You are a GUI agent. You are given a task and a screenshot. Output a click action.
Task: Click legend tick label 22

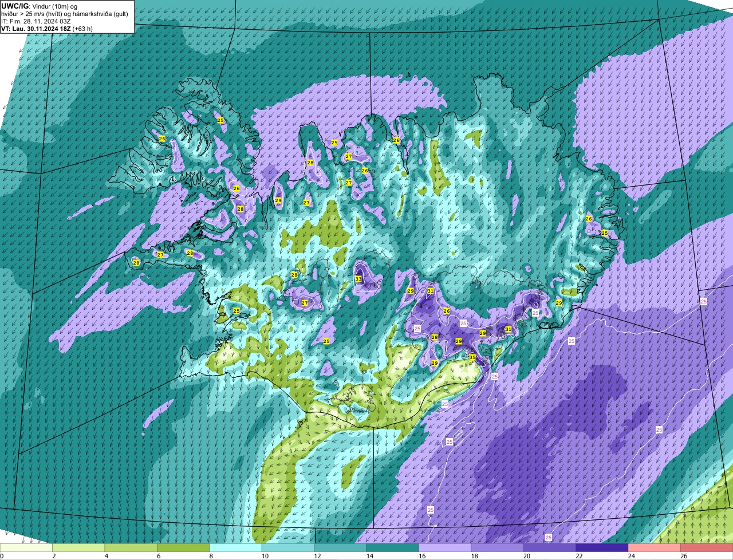point(579,556)
